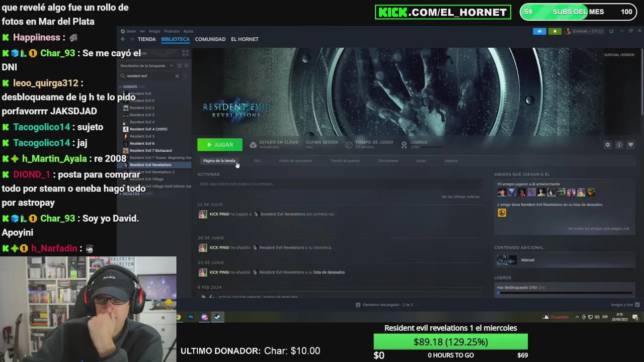Open the Ver menu
Image resolution: width=644 pixels, height=362 pixels.
pos(142,31)
